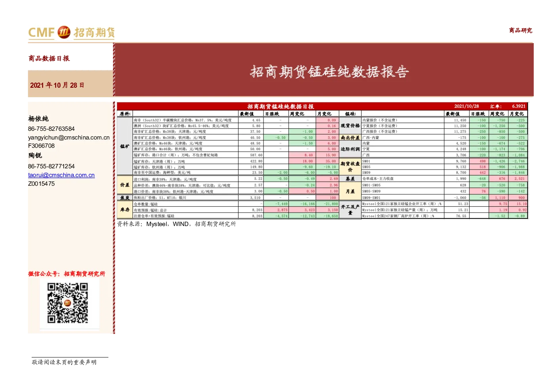This screenshot has height=392, width=555.
Task: Click the table date 2021/10/28
Action: coord(466,106)
